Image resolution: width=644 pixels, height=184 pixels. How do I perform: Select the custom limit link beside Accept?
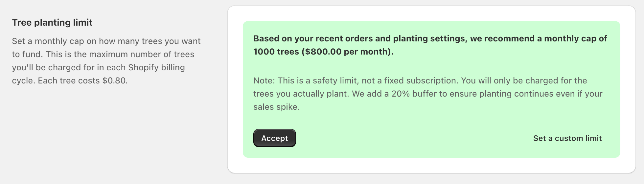[x=567, y=138]
